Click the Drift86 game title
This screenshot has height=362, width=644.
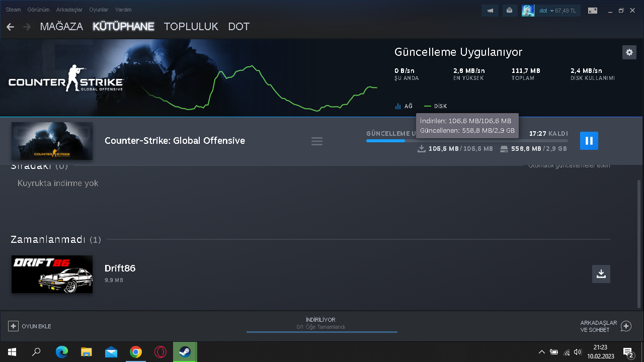click(x=120, y=268)
